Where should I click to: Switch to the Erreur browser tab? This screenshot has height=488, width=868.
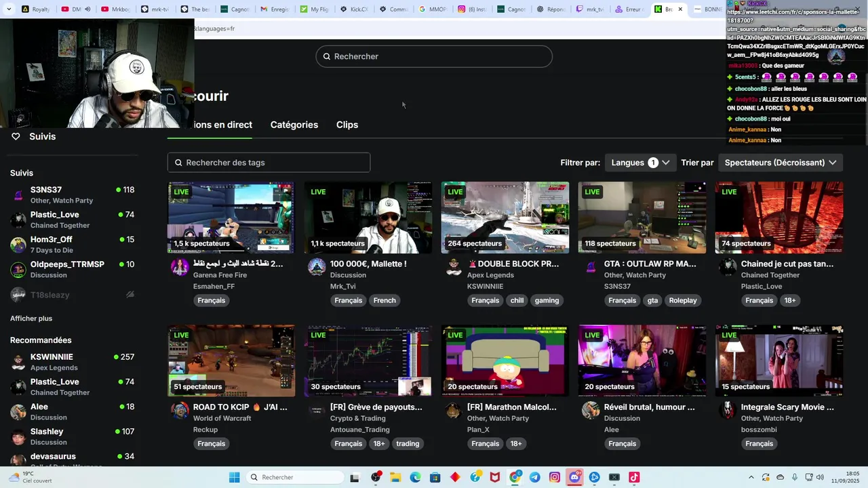coord(630,9)
